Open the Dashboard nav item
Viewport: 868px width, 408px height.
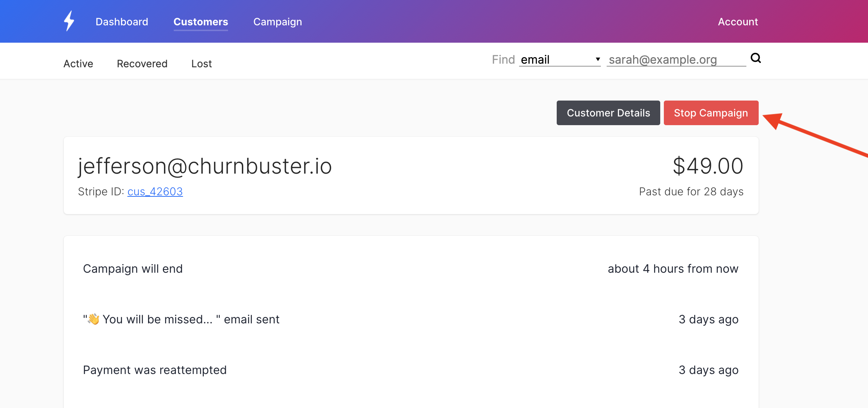click(x=122, y=22)
